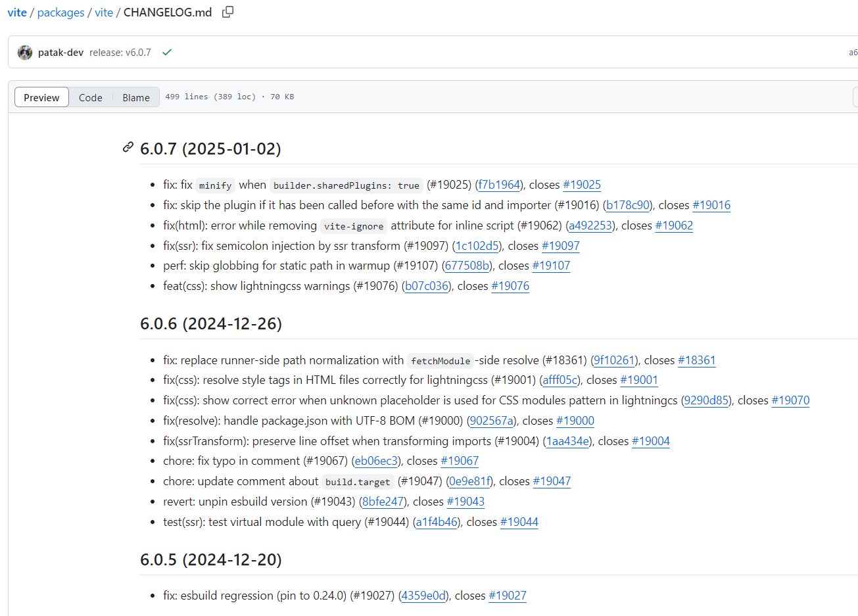Open issue #19004 link
Viewport: 858px width, 616px height.
click(651, 441)
